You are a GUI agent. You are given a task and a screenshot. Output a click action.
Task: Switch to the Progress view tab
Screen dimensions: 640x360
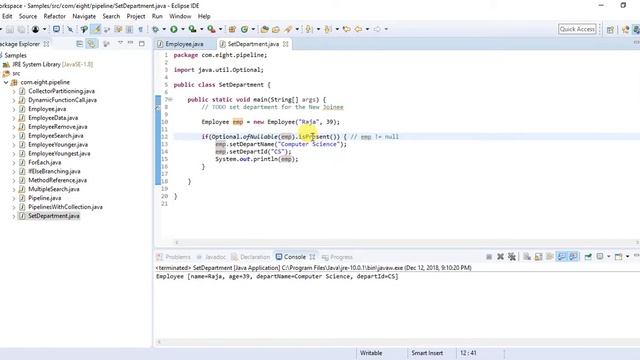(337, 257)
